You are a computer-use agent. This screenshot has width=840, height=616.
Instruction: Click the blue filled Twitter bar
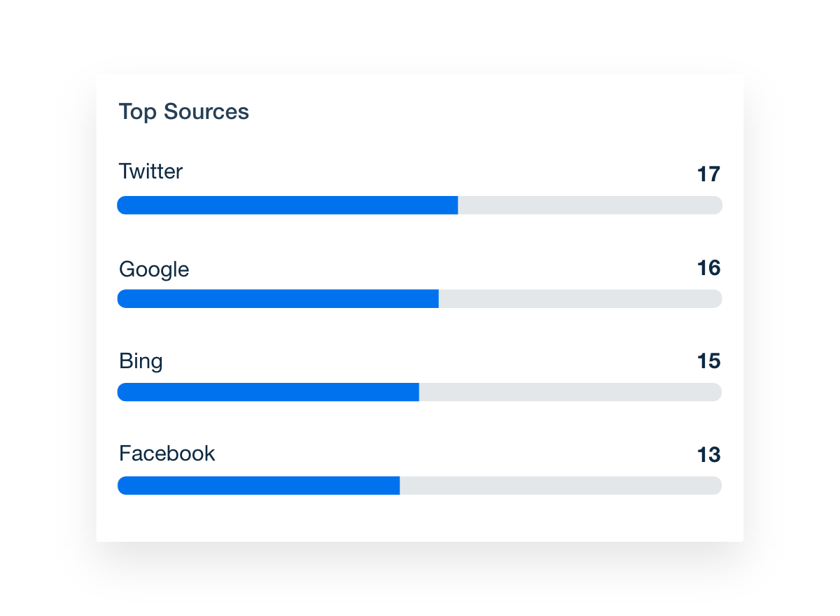tap(287, 205)
